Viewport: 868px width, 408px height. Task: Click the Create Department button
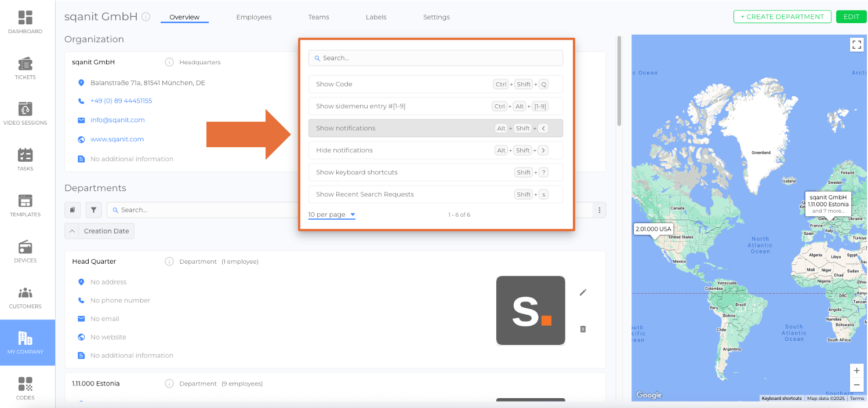click(x=782, y=17)
